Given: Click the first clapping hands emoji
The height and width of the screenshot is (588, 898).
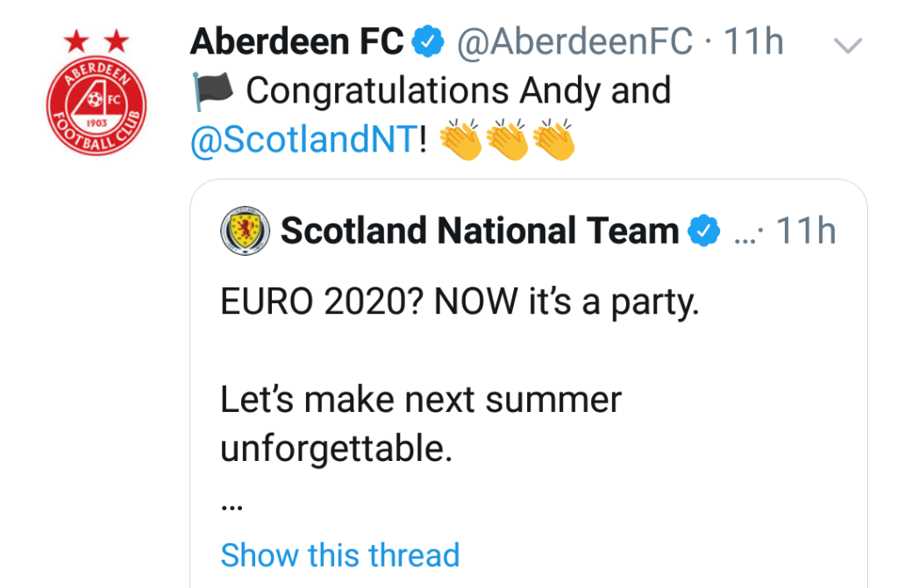Looking at the screenshot, I should [460, 141].
